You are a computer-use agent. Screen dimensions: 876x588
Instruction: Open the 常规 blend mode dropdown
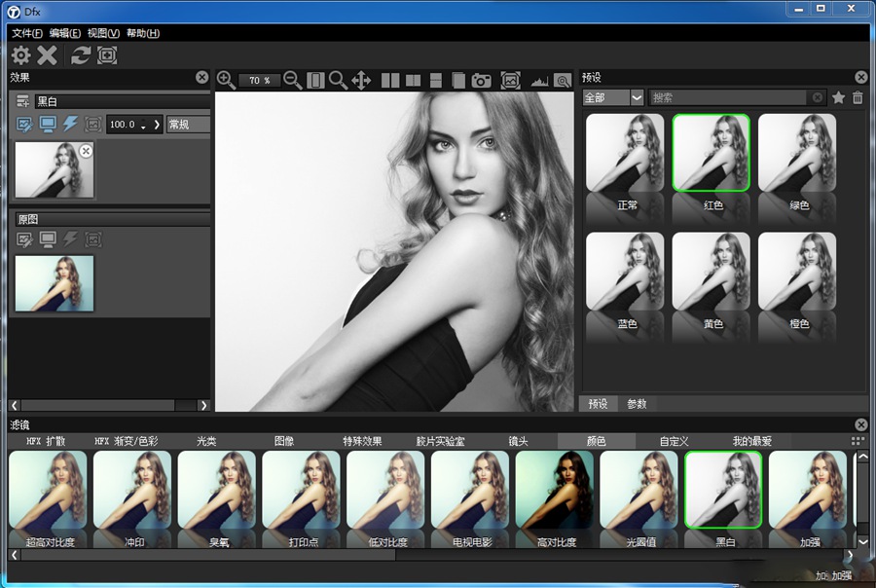pos(188,125)
